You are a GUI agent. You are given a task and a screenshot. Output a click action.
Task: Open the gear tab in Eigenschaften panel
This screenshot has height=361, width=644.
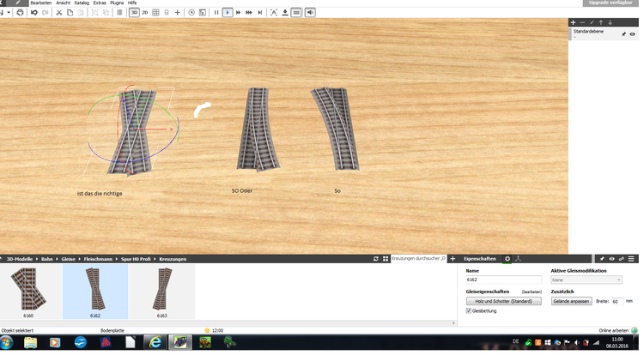pyautogui.click(x=507, y=258)
